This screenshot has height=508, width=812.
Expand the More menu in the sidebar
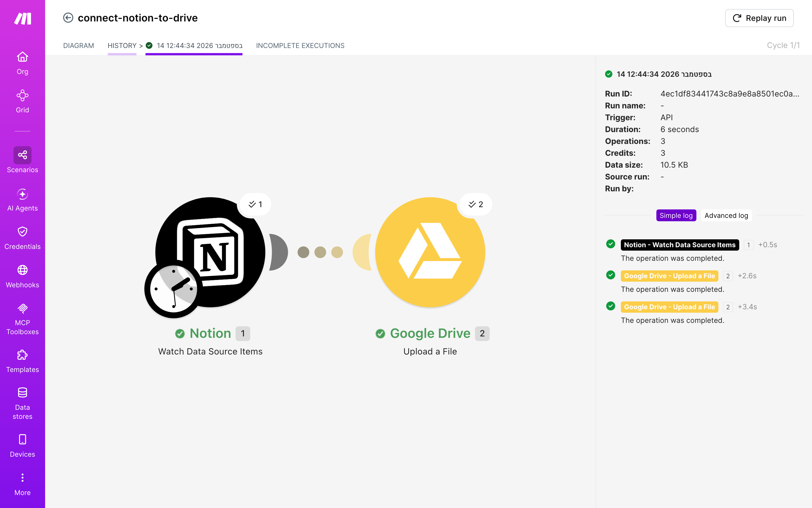click(23, 485)
